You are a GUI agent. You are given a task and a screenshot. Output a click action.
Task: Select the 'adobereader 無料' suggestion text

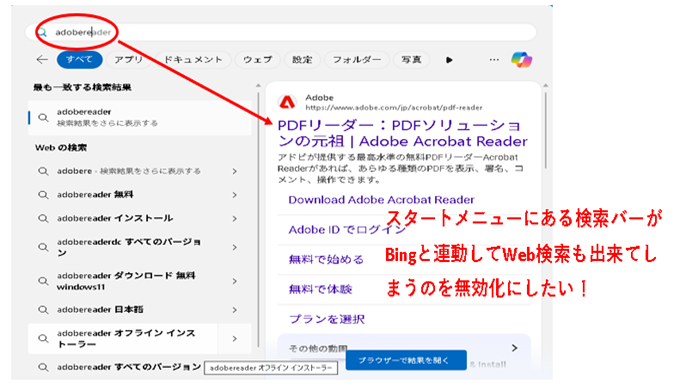coord(95,195)
